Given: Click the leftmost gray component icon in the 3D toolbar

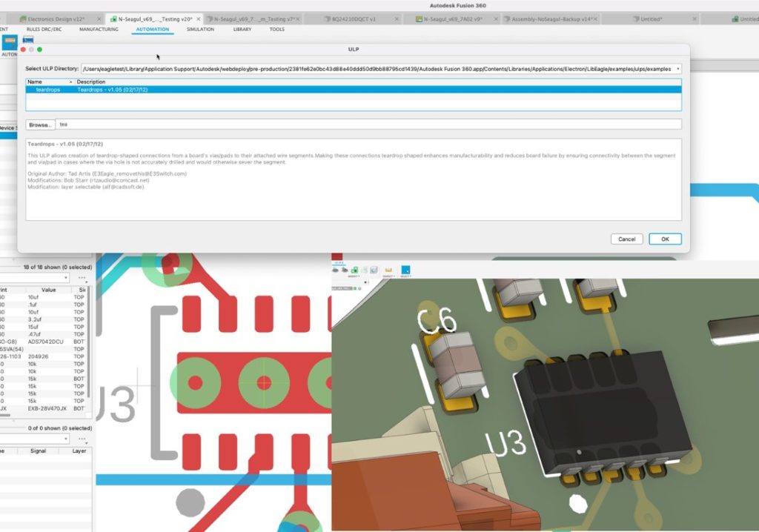Looking at the screenshot, I should (336, 270).
